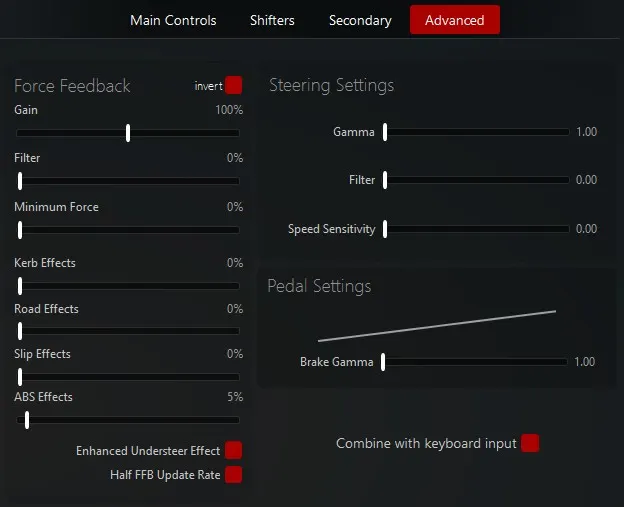
Task: Click the pedal response curve graph
Action: [x=436, y=326]
